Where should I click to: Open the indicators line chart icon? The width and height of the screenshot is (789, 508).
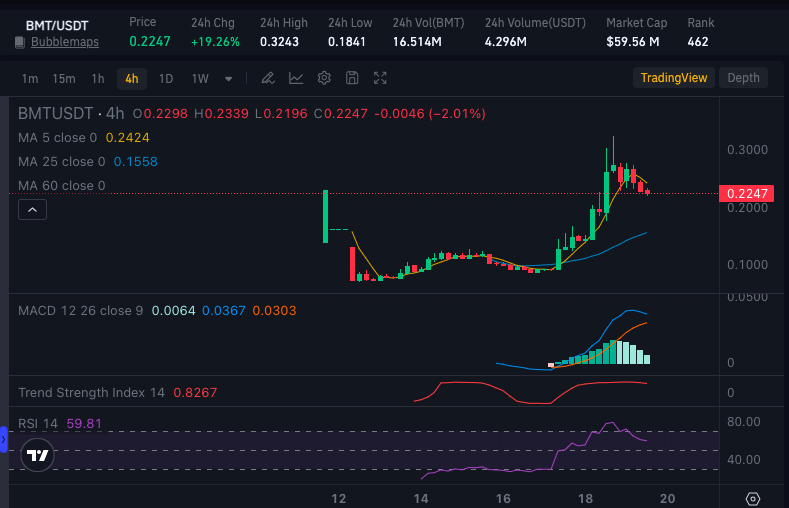(296, 78)
